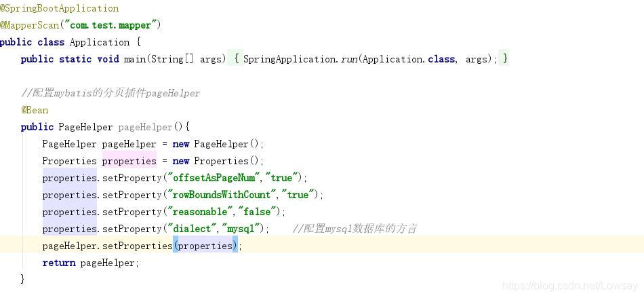Select the "dialect" string
The height and width of the screenshot is (298, 644).
[193, 229]
